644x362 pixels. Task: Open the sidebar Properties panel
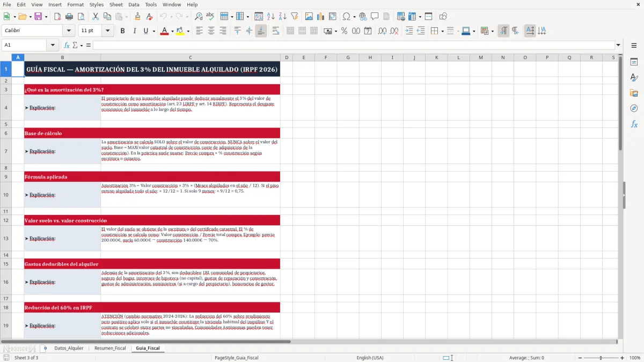tap(634, 62)
